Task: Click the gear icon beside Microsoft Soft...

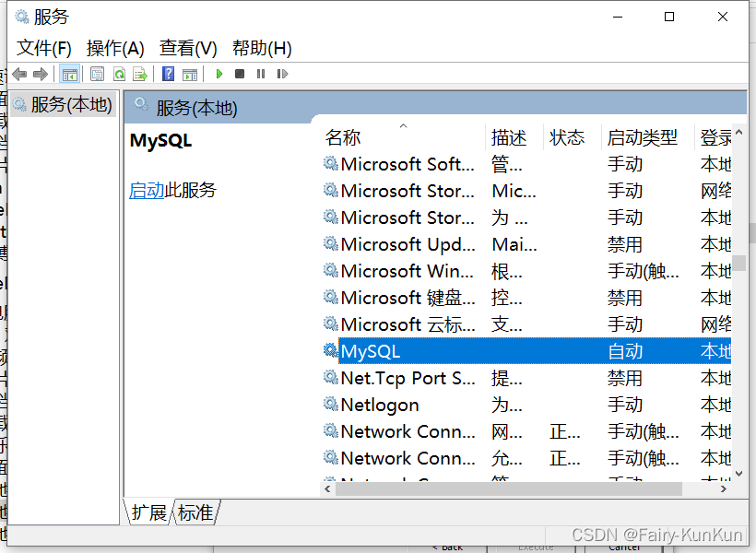Action: (330, 163)
